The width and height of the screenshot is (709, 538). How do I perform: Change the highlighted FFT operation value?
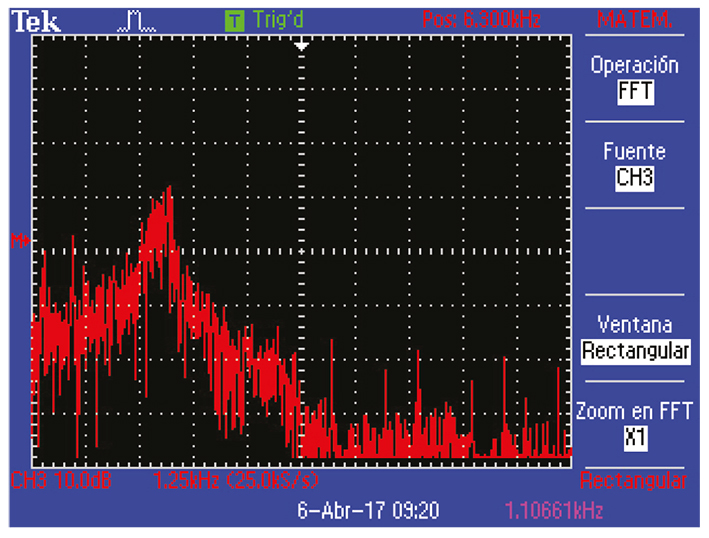pos(634,92)
